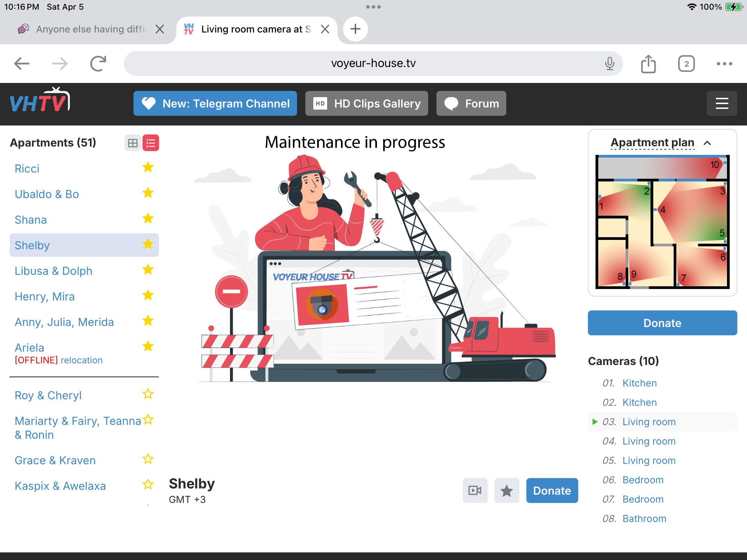Toggle favorite star for Libusa & Dolph
Image resolution: width=747 pixels, height=560 pixels.
(148, 270)
